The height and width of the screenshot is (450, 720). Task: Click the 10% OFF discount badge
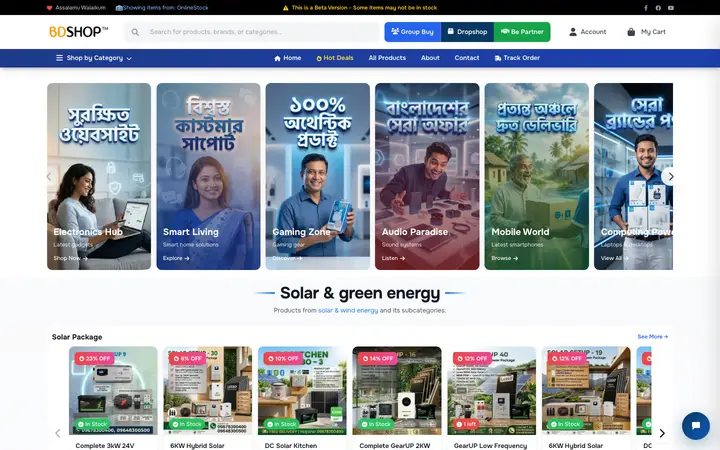tap(283, 358)
